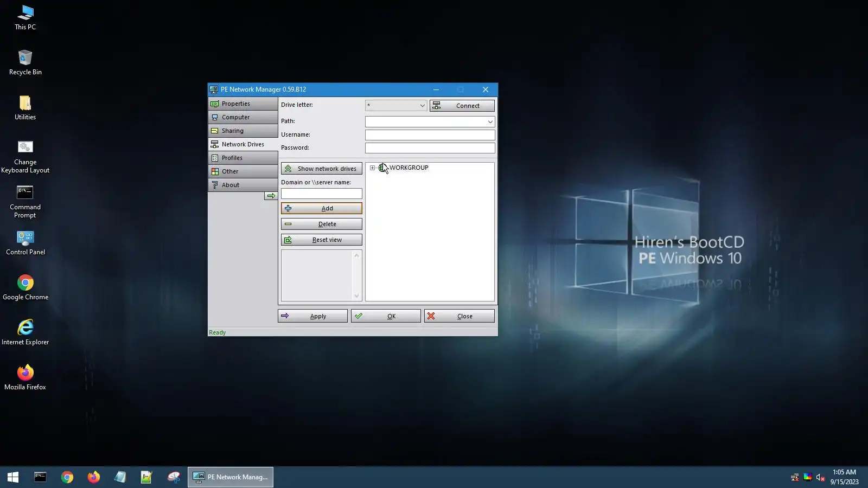Open Command Prompt from the taskbar
This screenshot has height=488, width=868.
point(40,477)
